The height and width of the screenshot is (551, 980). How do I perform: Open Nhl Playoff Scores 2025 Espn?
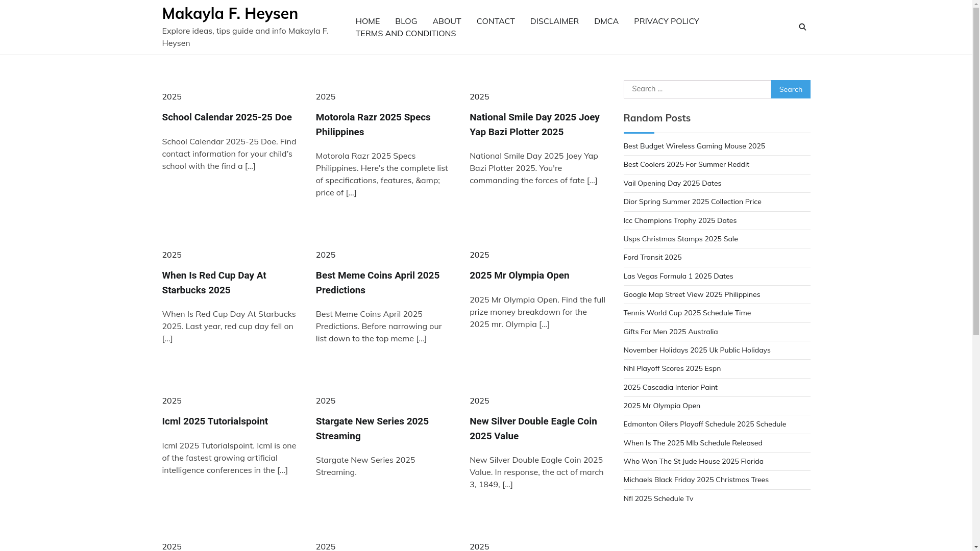672,368
